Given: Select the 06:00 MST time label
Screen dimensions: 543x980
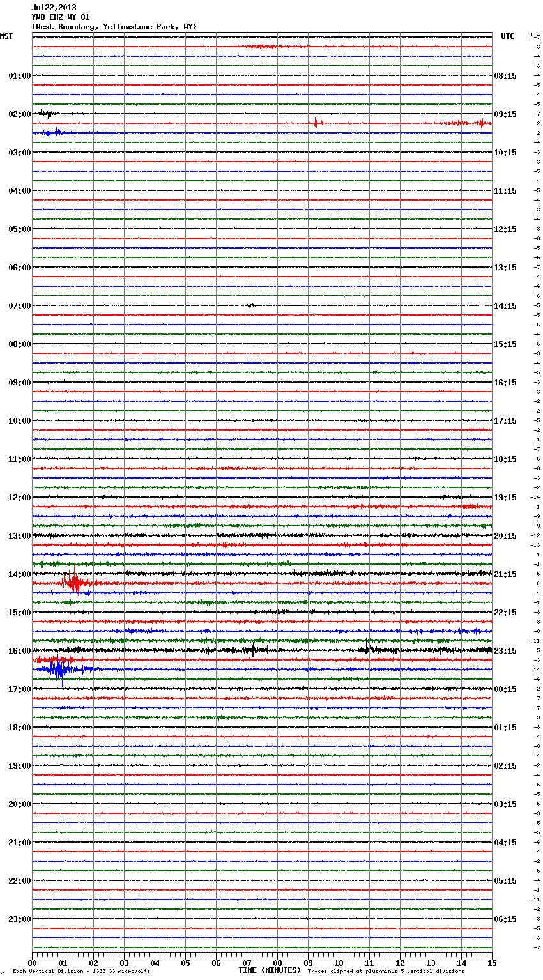Looking at the screenshot, I should click(20, 268).
